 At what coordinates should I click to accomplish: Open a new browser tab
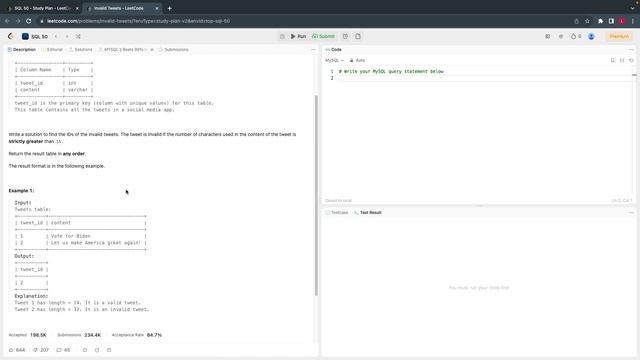(x=169, y=8)
